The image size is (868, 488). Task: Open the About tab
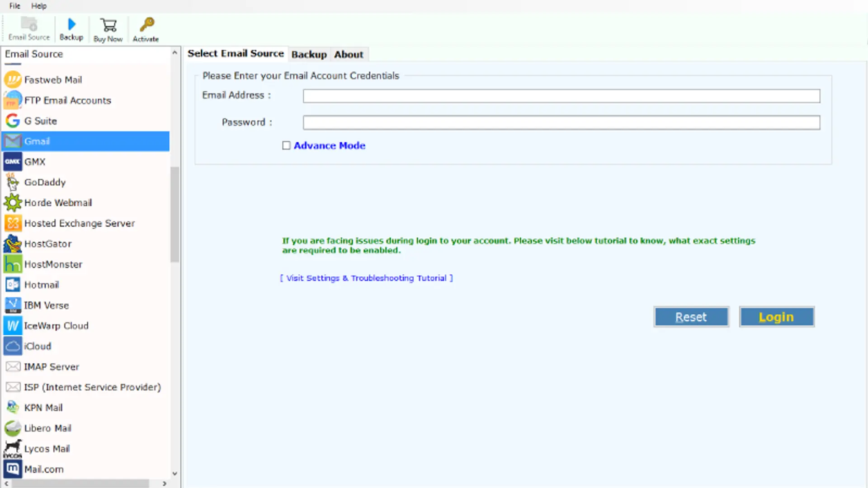349,54
